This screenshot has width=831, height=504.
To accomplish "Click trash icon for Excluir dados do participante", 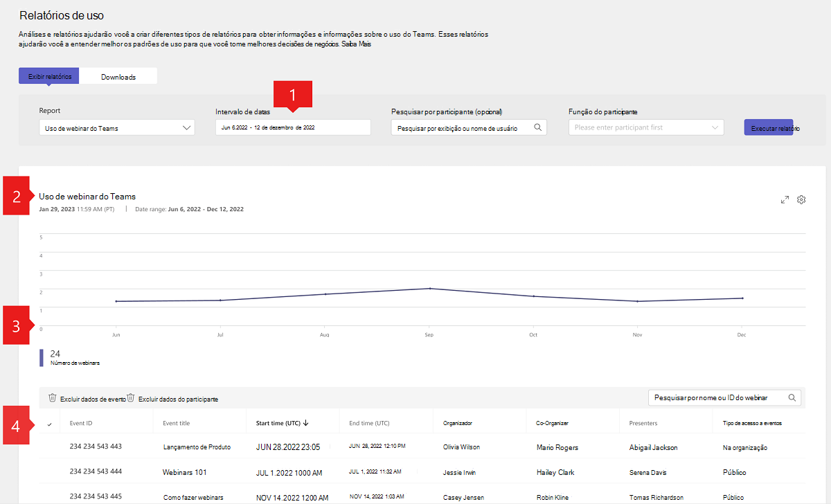I will click(131, 398).
